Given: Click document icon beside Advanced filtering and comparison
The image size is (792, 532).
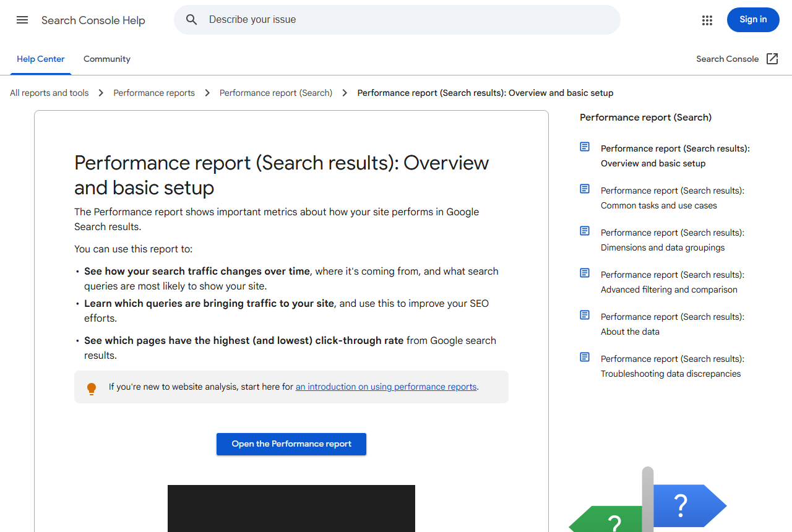Looking at the screenshot, I should [x=585, y=273].
